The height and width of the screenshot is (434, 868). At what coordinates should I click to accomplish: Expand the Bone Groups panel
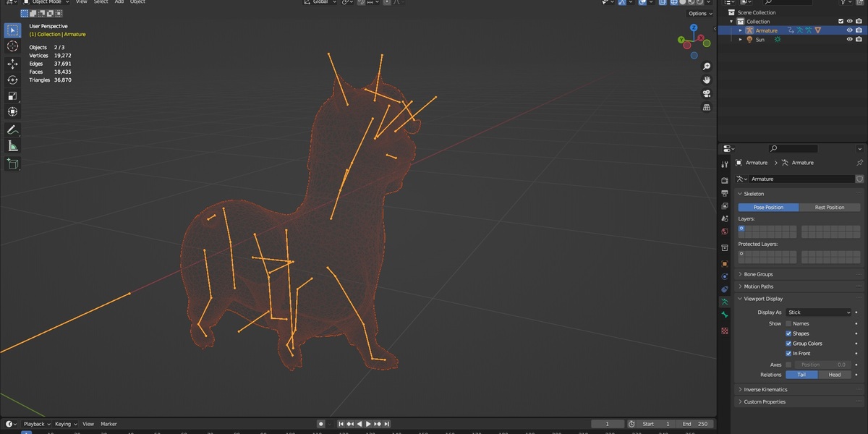757,274
